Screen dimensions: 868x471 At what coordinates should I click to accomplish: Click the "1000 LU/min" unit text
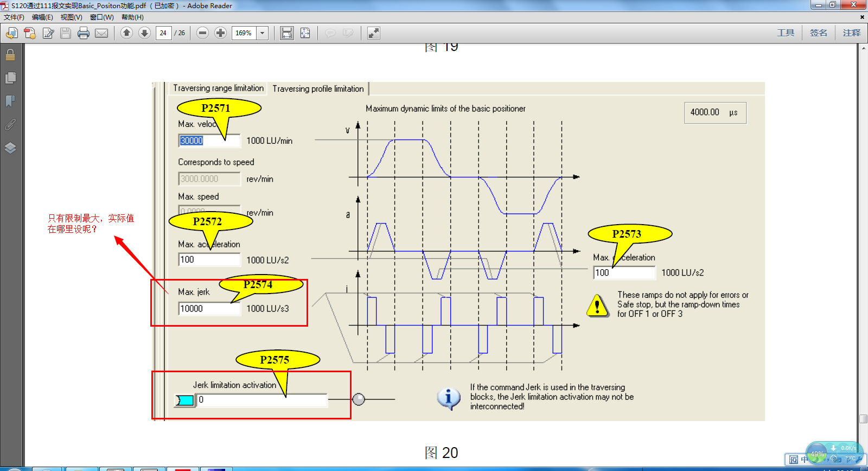coord(269,141)
